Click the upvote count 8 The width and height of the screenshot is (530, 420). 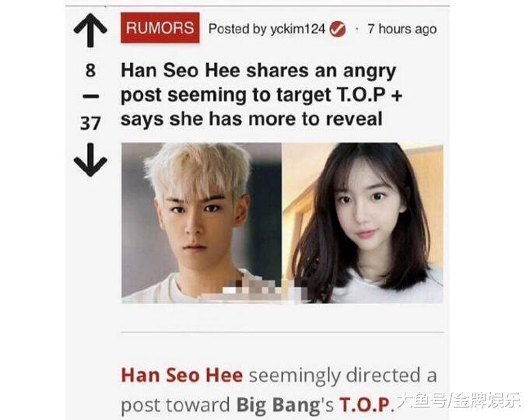pos(90,71)
